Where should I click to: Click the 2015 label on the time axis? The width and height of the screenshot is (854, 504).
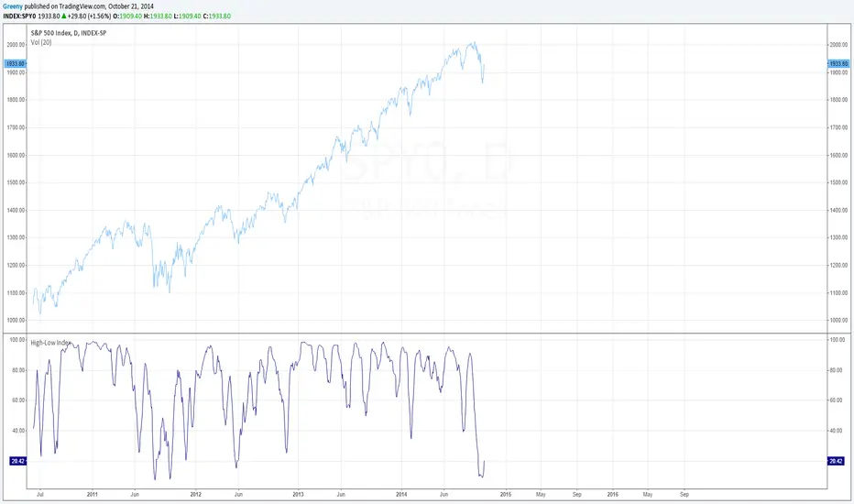[506, 495]
